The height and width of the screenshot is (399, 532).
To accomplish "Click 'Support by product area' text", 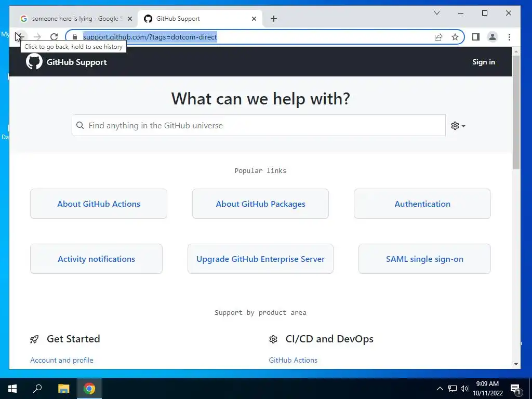I will point(260,312).
